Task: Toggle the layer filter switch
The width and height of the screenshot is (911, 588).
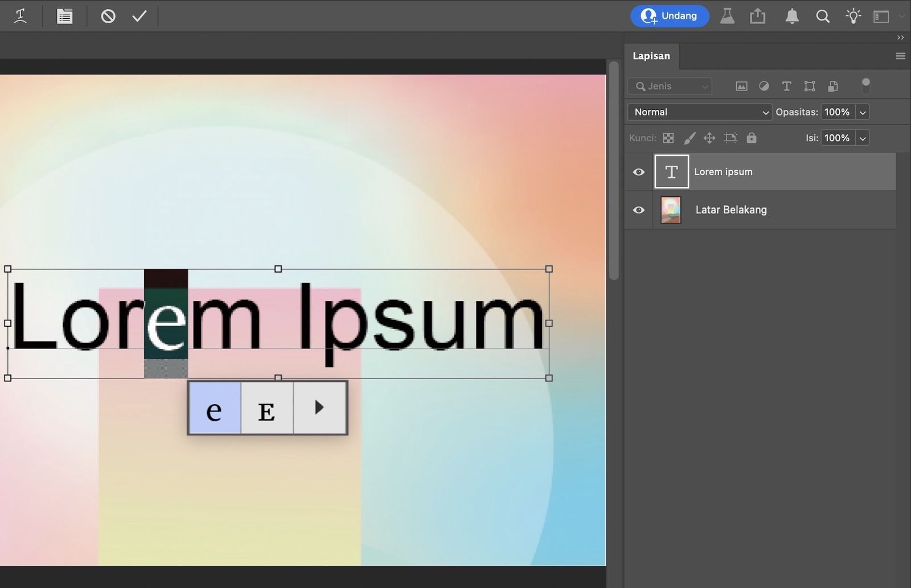Action: 866,86
